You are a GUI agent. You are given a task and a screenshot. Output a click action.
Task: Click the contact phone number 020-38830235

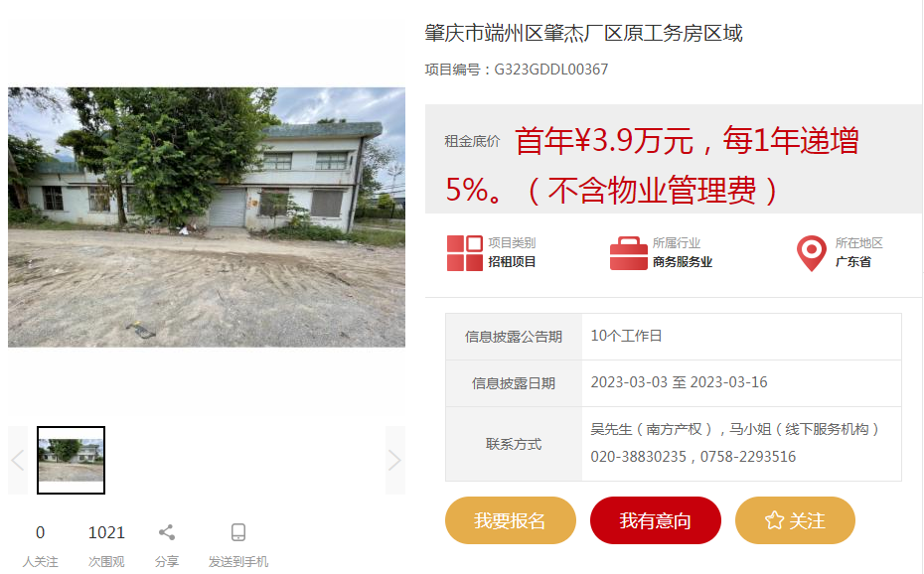[638, 457]
